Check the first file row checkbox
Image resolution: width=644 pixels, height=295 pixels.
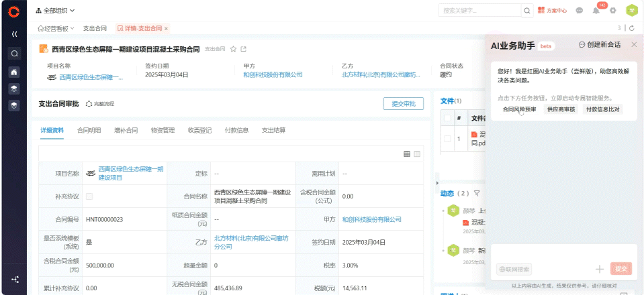coord(447,139)
